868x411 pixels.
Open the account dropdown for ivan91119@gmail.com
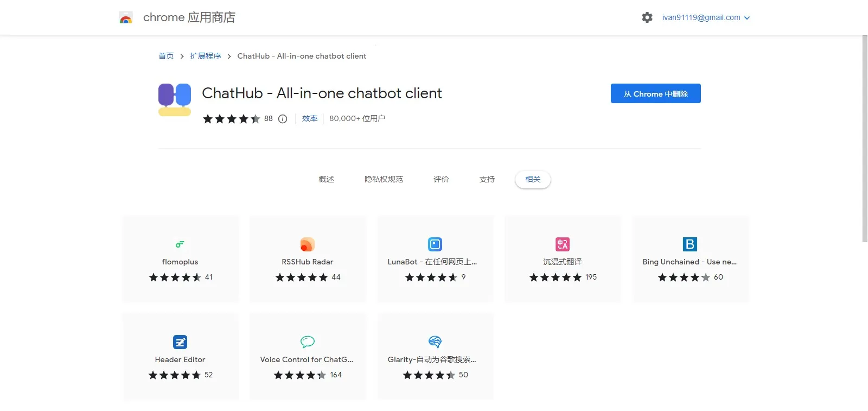706,17
